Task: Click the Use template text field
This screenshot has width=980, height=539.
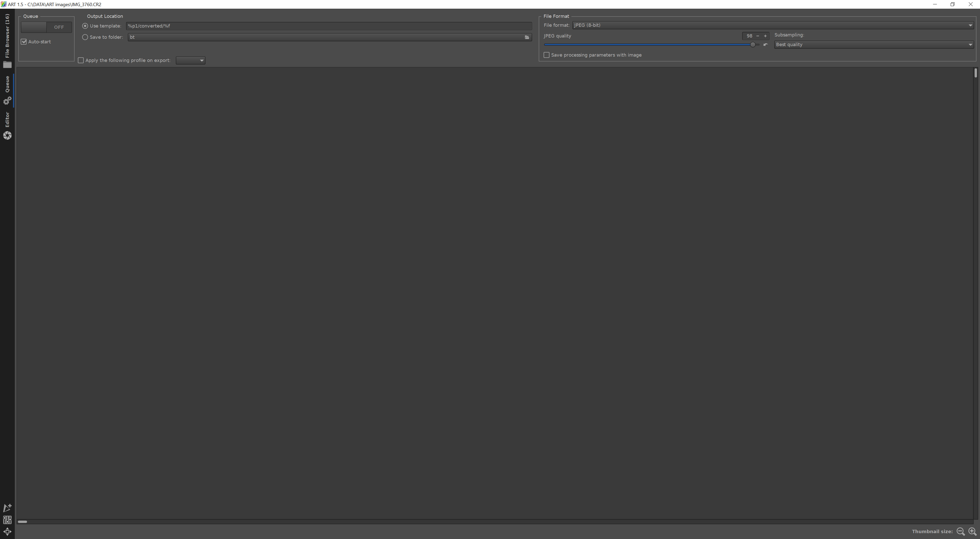Action: click(x=329, y=26)
